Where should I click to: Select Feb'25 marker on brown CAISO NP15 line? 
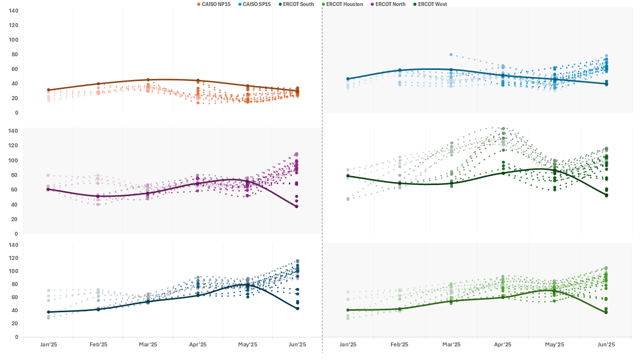click(98, 83)
